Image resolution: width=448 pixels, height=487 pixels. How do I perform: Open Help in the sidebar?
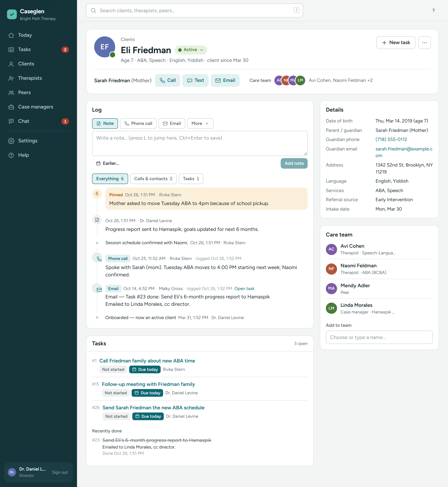[38, 155]
